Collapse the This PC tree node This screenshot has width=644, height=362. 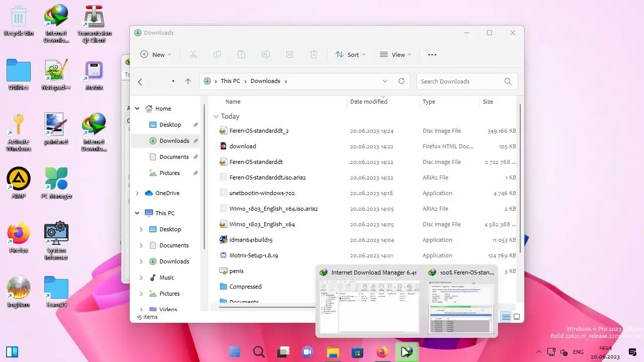click(x=137, y=213)
